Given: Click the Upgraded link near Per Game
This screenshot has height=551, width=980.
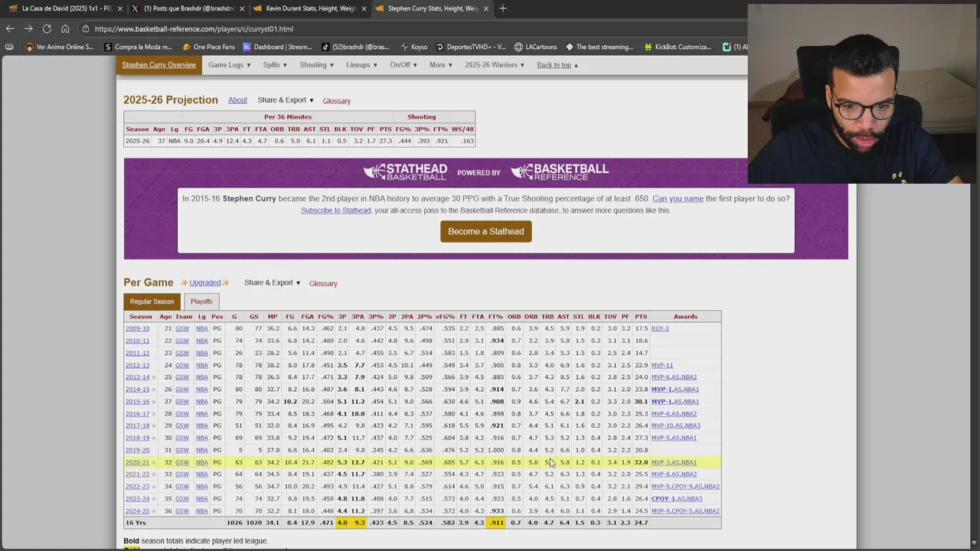Looking at the screenshot, I should point(204,282).
